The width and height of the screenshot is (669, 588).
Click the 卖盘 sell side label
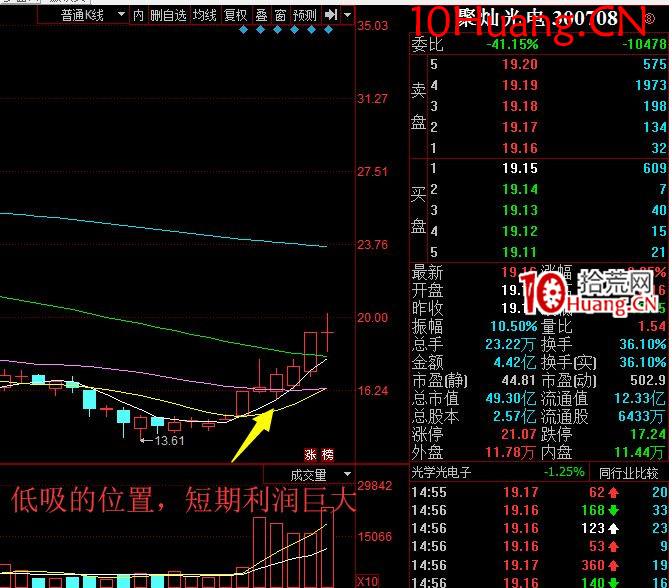[419, 106]
